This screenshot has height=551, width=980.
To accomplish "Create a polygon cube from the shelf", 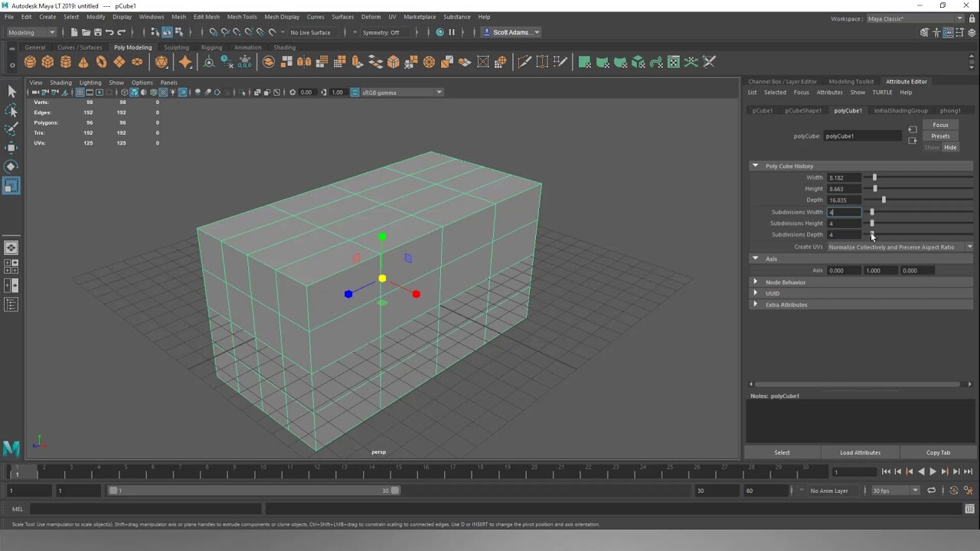I will (x=47, y=61).
